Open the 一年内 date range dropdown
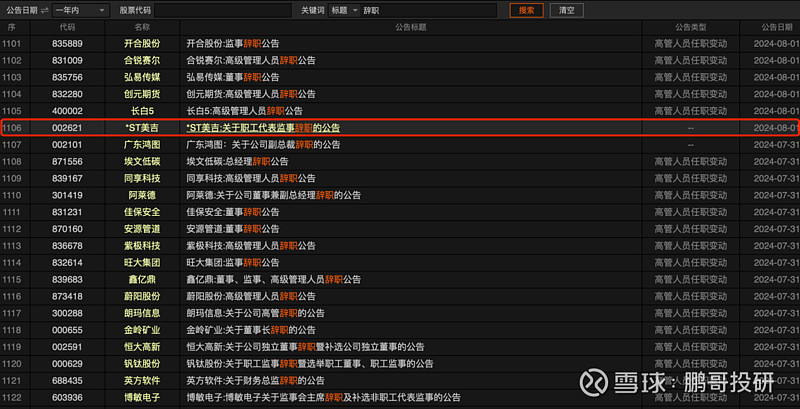Screen dimensions: 800x409 [x=81, y=10]
